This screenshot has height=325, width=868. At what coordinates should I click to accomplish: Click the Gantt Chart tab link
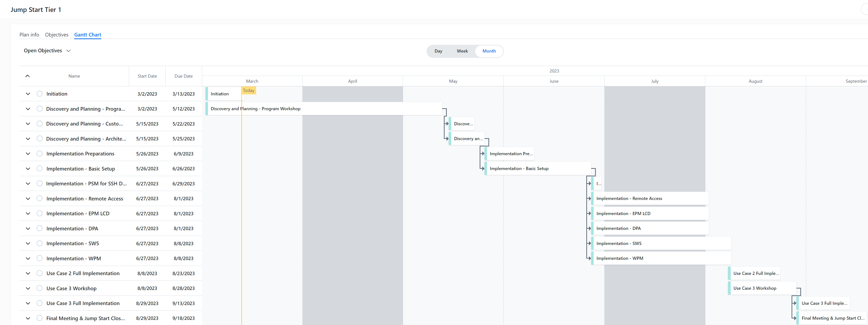pos(88,34)
